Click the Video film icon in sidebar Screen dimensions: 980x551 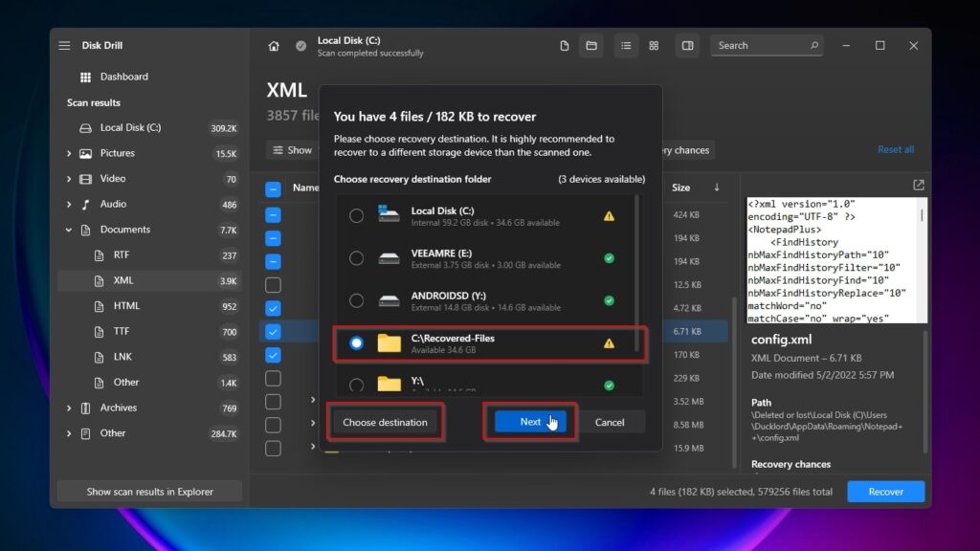(x=85, y=179)
